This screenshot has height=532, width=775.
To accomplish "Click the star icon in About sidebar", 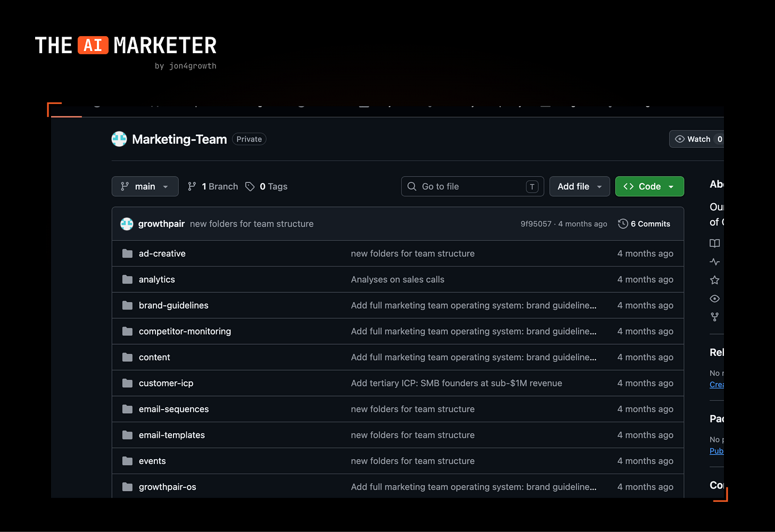I will 715,280.
